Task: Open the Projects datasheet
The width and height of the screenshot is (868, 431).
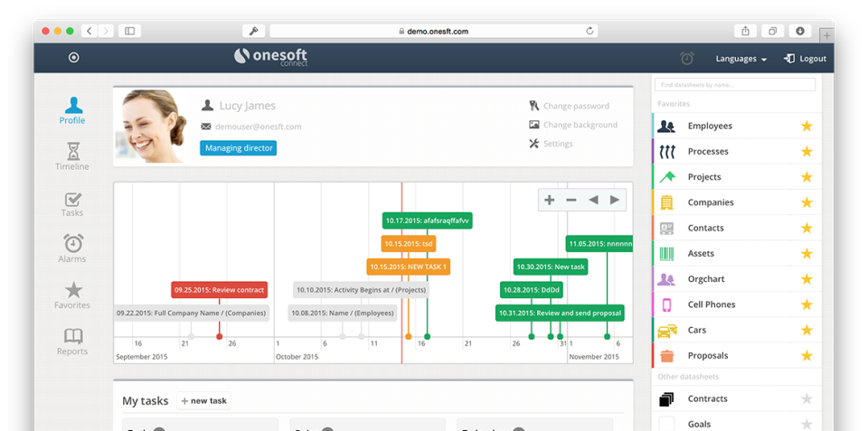Action: (x=704, y=177)
